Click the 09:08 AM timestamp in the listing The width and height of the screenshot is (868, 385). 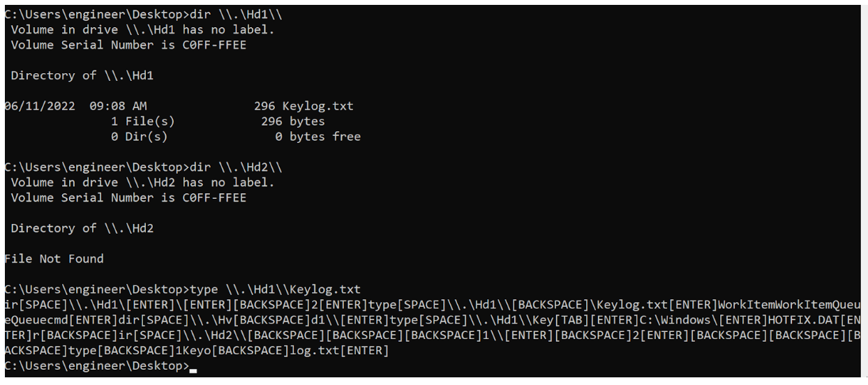tap(118, 106)
